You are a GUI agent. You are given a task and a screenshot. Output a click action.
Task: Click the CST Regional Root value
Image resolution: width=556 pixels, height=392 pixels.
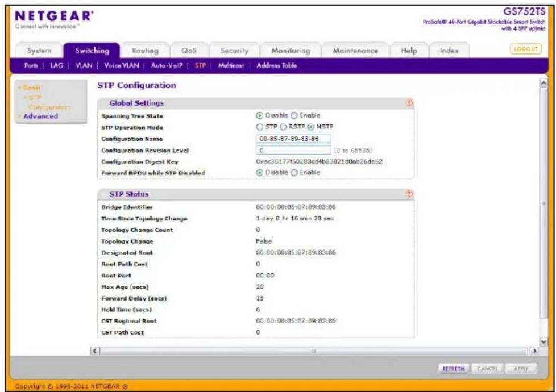(x=296, y=321)
